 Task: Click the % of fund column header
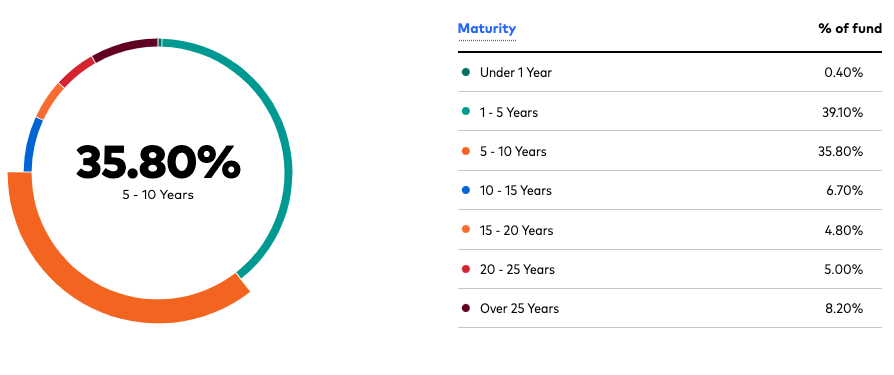click(850, 28)
